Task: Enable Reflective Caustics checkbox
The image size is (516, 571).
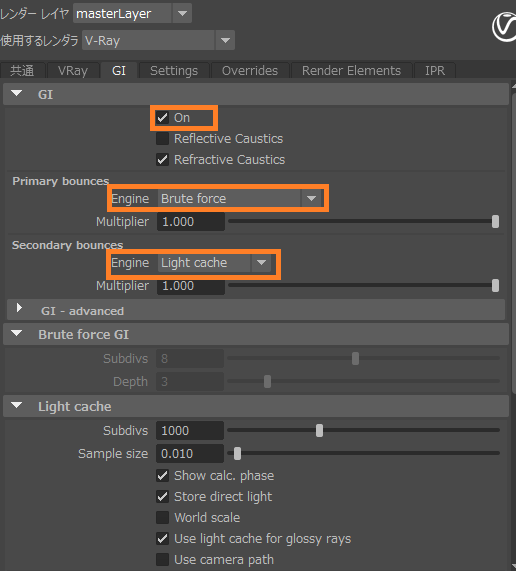Action: (x=162, y=139)
